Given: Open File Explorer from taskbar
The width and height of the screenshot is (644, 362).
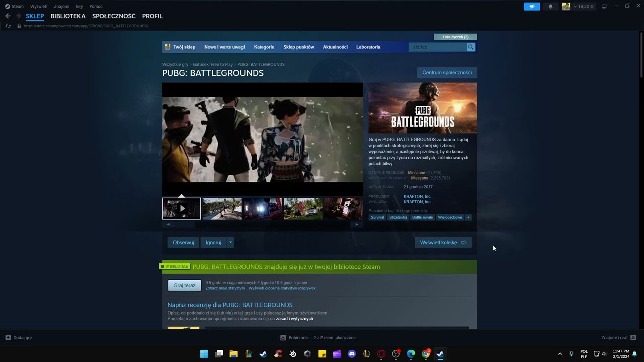Looking at the screenshot, I should (233, 354).
